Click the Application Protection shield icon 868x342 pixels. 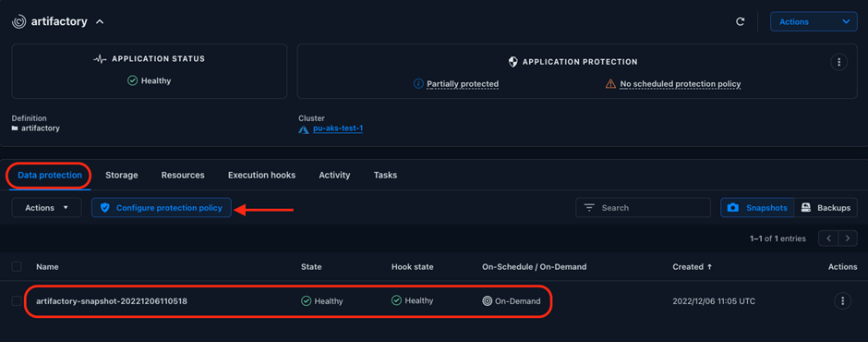coord(513,62)
